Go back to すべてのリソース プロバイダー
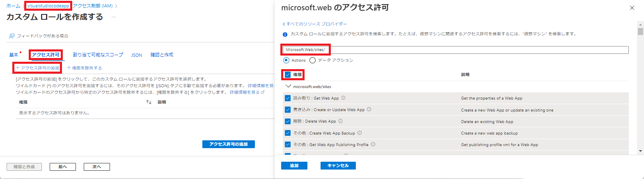The height and width of the screenshot is (179, 644). tap(315, 24)
